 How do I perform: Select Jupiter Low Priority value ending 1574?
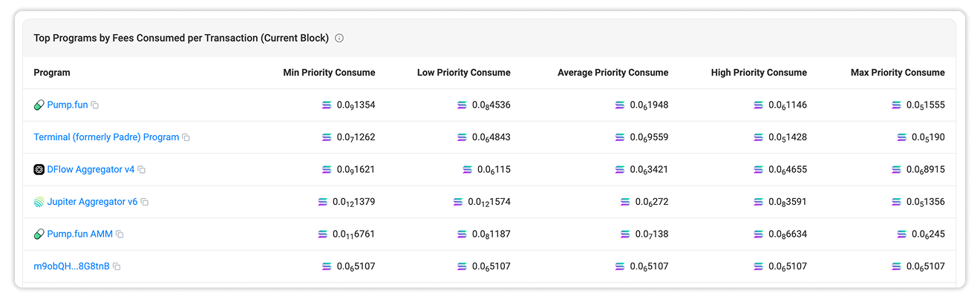489,202
